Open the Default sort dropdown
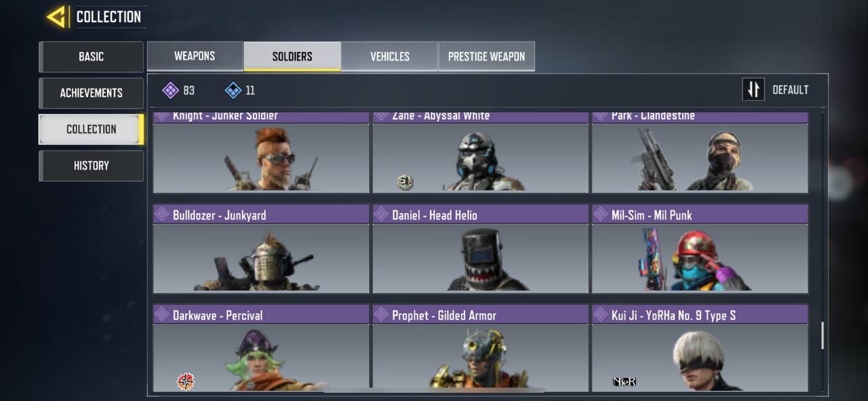This screenshot has width=868, height=401. click(776, 90)
